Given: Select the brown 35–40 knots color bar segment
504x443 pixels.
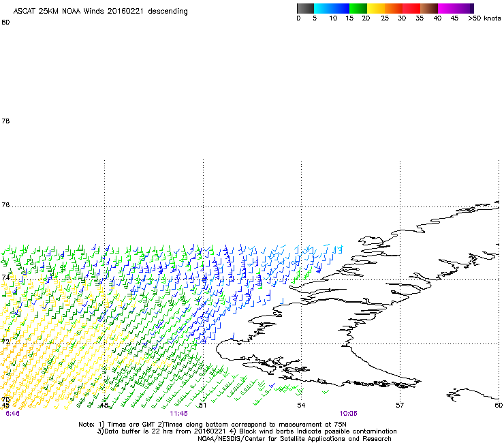Looking at the screenshot, I should coord(429,8).
